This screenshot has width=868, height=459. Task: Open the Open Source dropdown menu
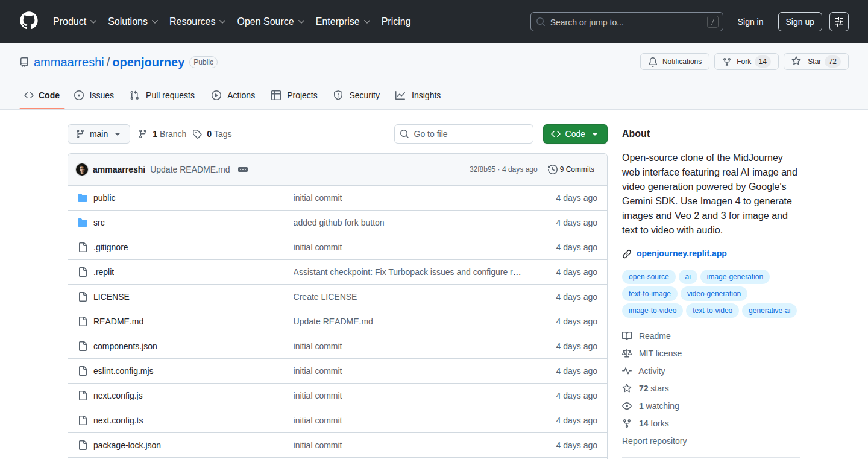tap(271, 21)
